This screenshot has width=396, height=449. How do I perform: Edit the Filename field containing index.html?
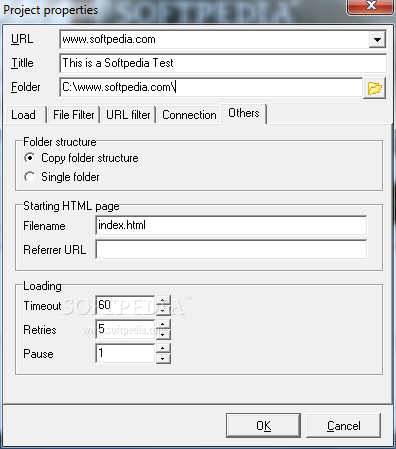click(x=231, y=225)
